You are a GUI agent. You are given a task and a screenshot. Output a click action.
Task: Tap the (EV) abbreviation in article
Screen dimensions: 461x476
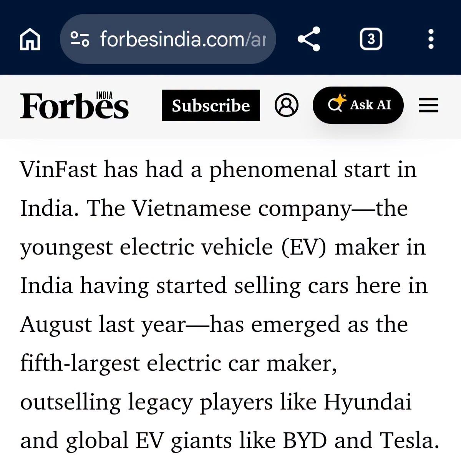[x=304, y=247]
